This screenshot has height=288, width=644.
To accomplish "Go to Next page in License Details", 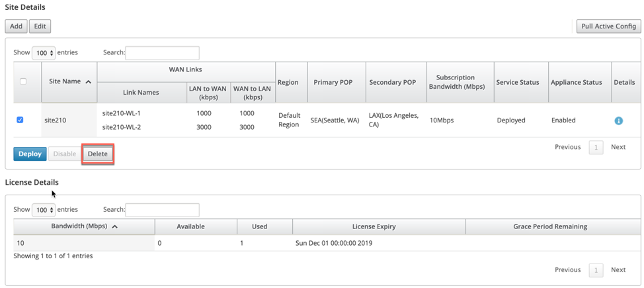I will (618, 270).
